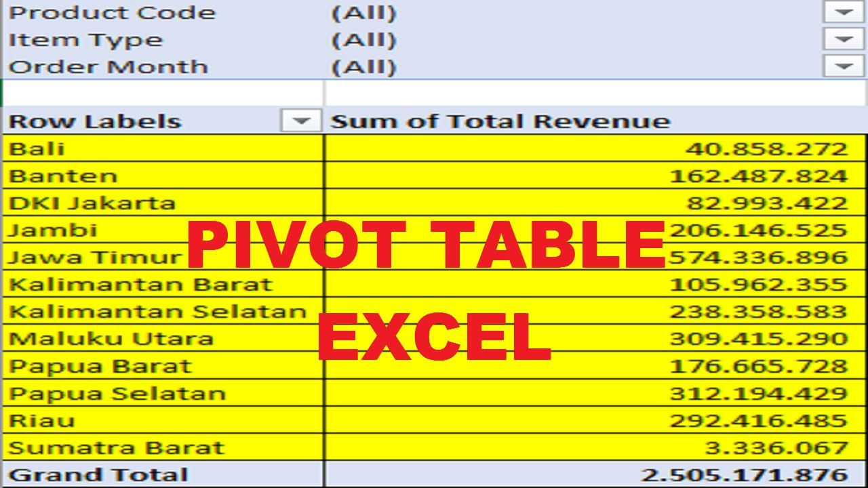The width and height of the screenshot is (868, 488).
Task: Click the Maluku Utara value 309.415.290
Action: pyautogui.click(x=759, y=339)
